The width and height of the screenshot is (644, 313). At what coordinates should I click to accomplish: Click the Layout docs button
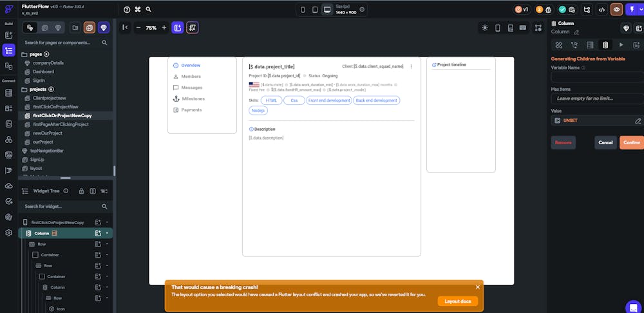457,301
